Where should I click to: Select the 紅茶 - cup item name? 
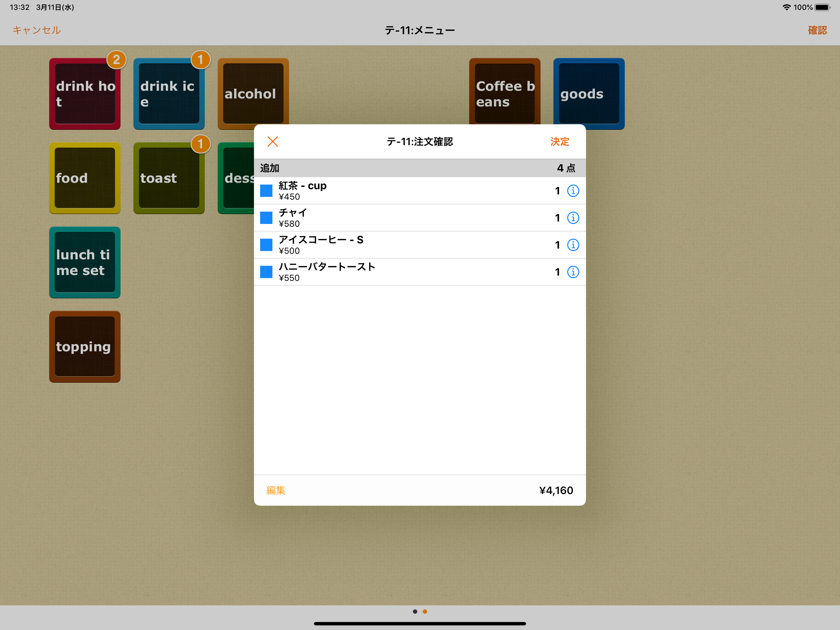303,186
